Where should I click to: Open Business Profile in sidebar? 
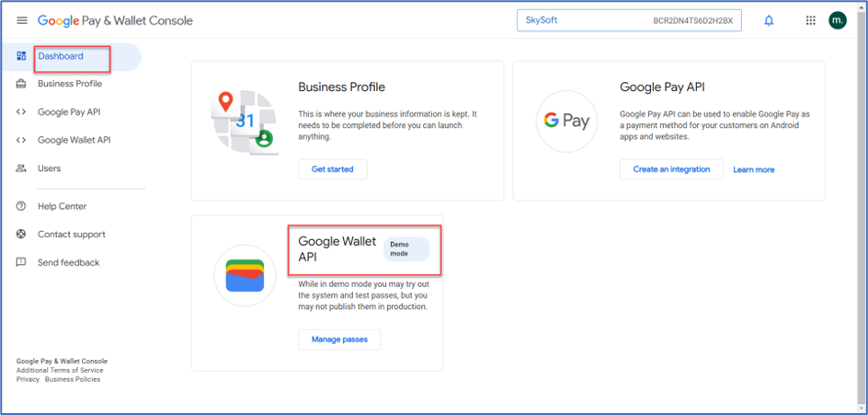click(69, 84)
